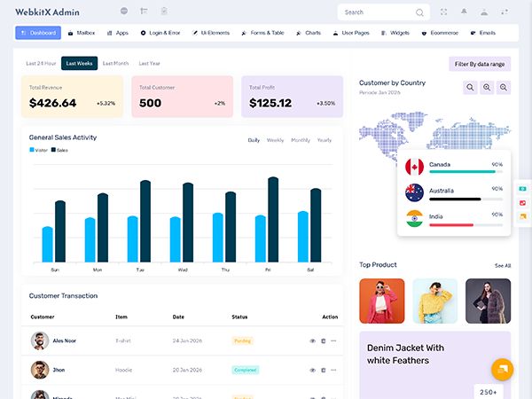This screenshot has width=532, height=399.
Task: Open the notifications bell icon
Action: (464, 12)
